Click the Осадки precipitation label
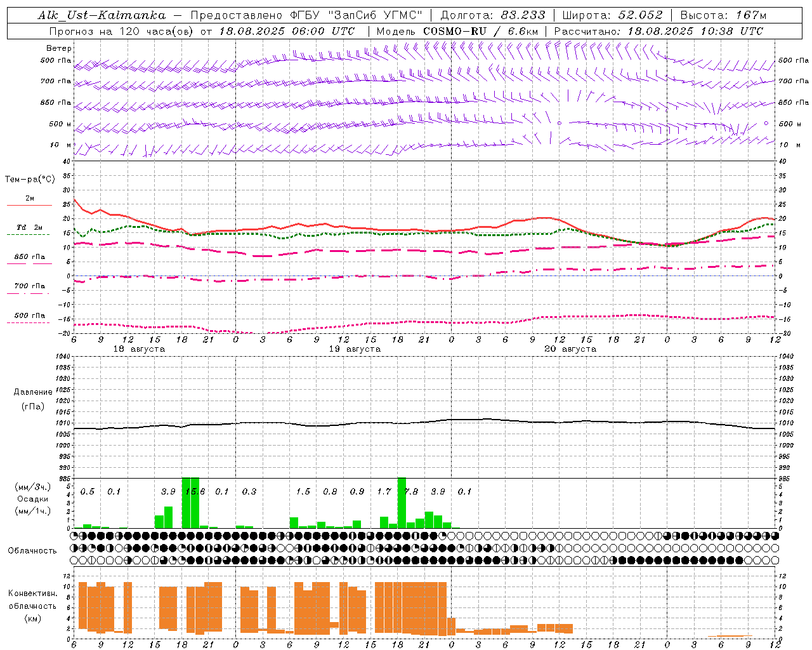812x650 pixels. tap(33, 499)
